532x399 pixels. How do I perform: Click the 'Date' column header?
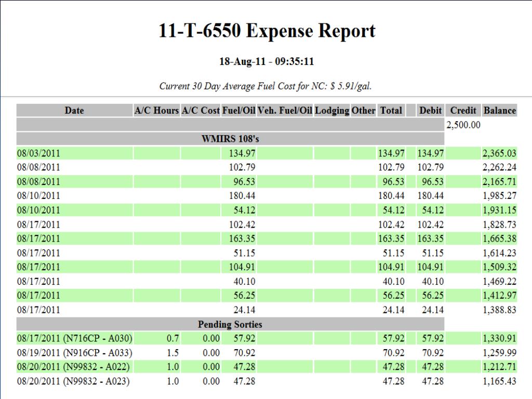[x=74, y=110]
